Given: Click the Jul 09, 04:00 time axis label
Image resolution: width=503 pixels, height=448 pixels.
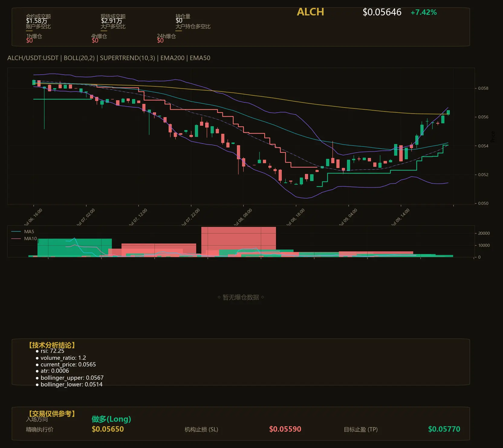Looking at the screenshot, I should 348,217.
